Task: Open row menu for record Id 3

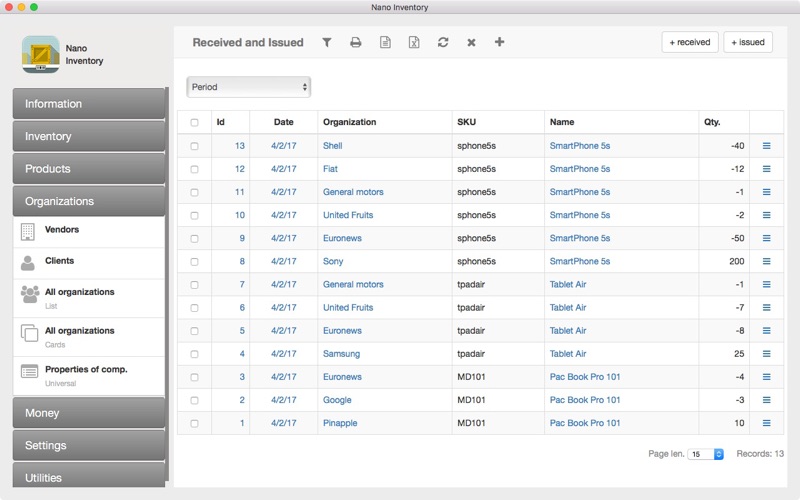Action: [x=766, y=377]
